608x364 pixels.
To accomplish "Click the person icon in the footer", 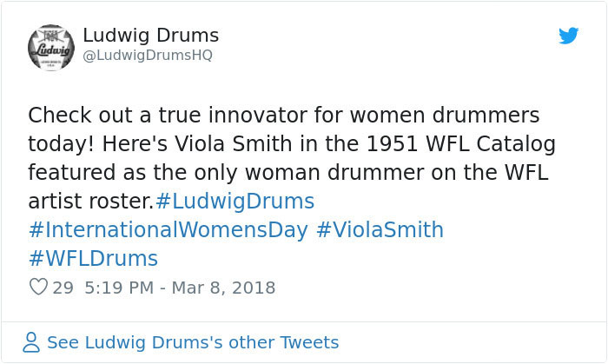I will point(32,342).
